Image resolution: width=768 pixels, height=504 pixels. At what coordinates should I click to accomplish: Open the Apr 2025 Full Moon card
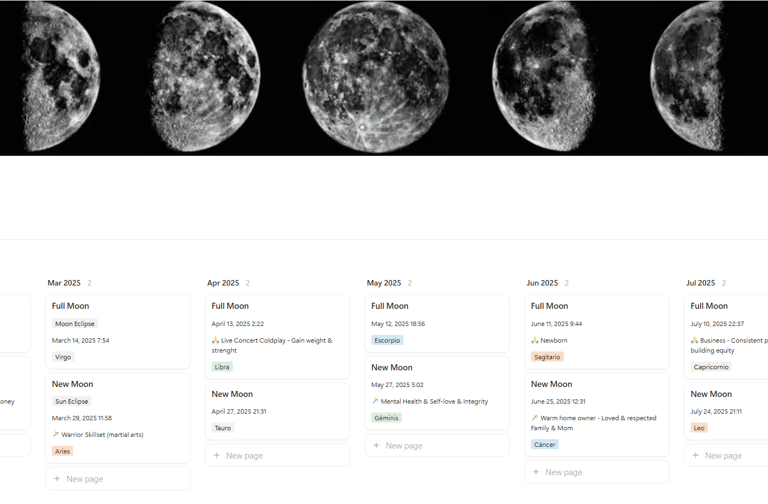[x=277, y=336]
